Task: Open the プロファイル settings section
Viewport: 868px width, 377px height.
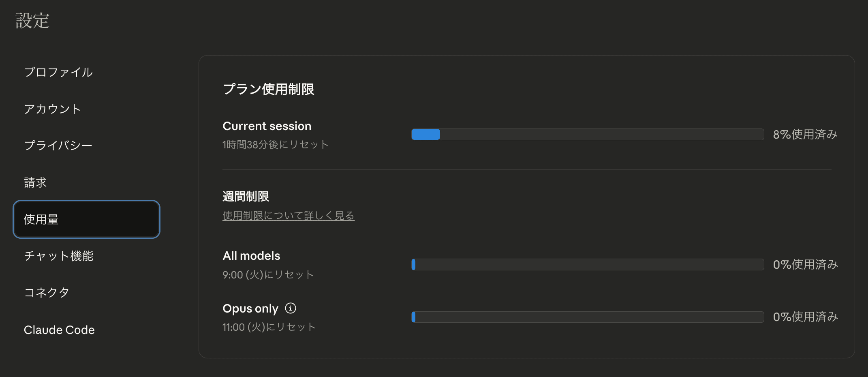Action: click(x=58, y=72)
